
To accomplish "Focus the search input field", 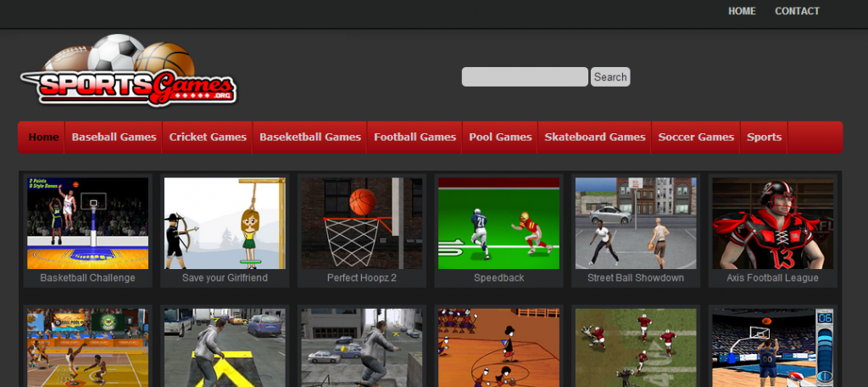I will [525, 77].
